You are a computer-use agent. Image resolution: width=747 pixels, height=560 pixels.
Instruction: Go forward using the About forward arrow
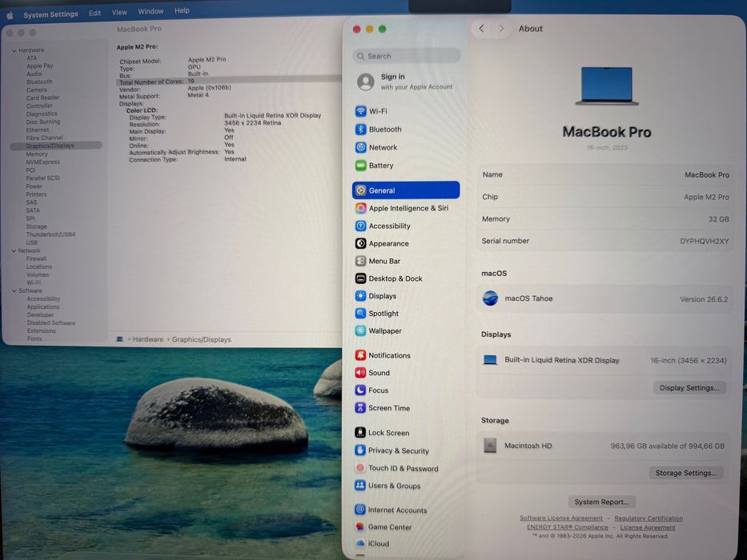[x=501, y=29]
